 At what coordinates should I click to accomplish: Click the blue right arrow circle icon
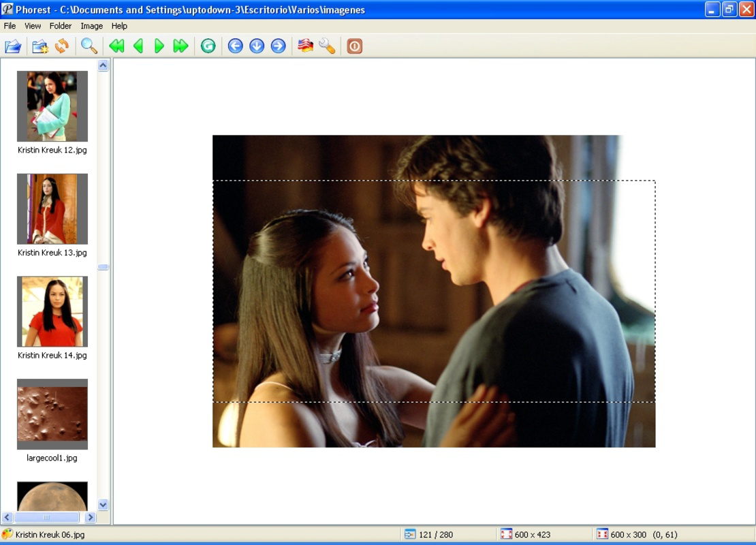click(278, 46)
